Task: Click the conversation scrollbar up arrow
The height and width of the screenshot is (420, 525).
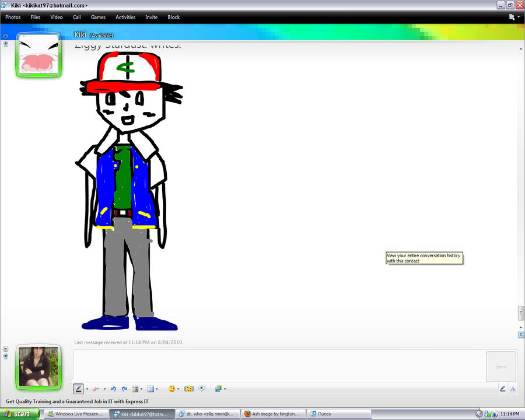Action: pos(521,49)
